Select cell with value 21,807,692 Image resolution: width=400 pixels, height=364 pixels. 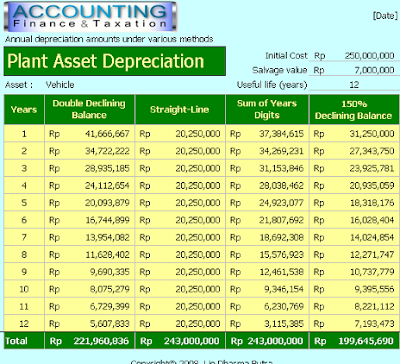[267, 220]
